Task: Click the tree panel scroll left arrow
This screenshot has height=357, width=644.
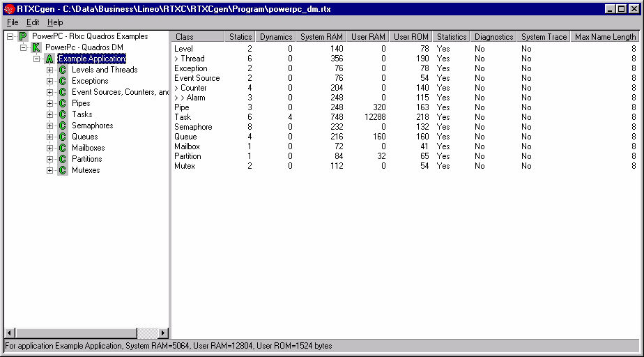Action: [x=10, y=333]
